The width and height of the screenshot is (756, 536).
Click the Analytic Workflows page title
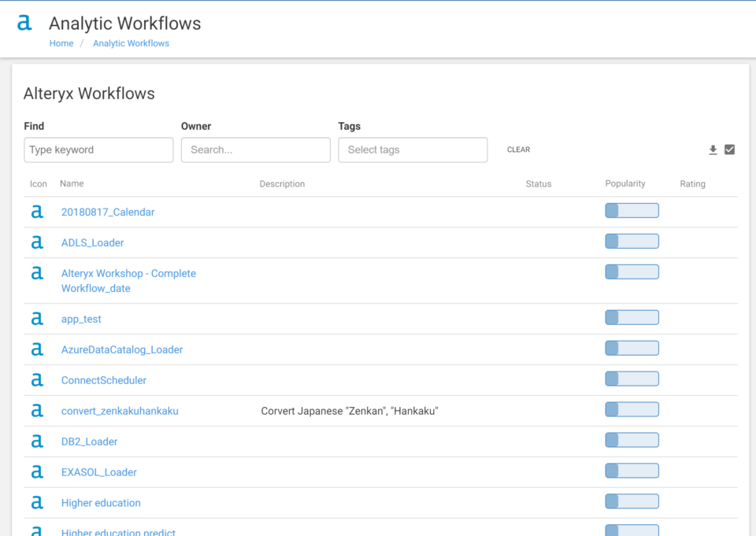pyautogui.click(x=125, y=24)
